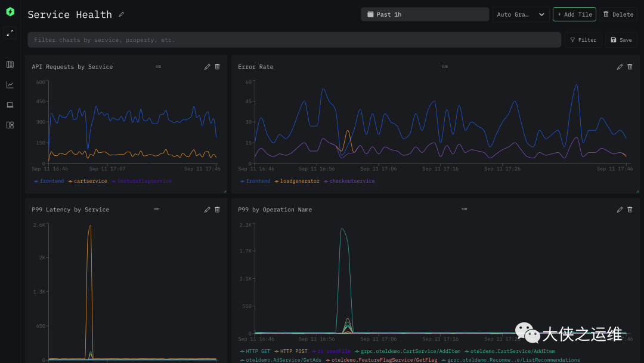Image resolution: width=644 pixels, height=363 pixels.
Task: Click the Error Rate tile drag handle
Action: [445, 66]
